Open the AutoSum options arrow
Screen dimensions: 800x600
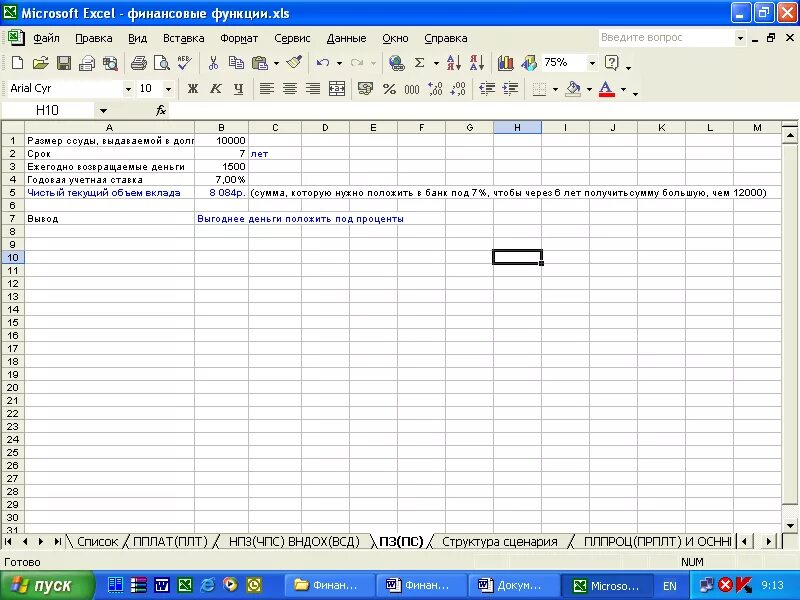coord(436,63)
